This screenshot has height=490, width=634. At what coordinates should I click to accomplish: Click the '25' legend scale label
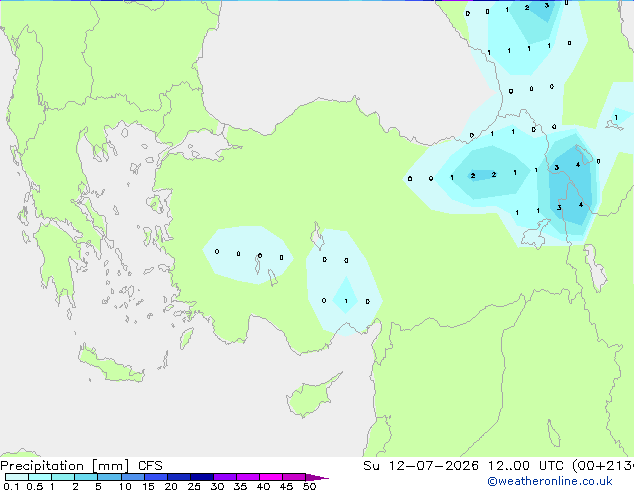click(194, 486)
